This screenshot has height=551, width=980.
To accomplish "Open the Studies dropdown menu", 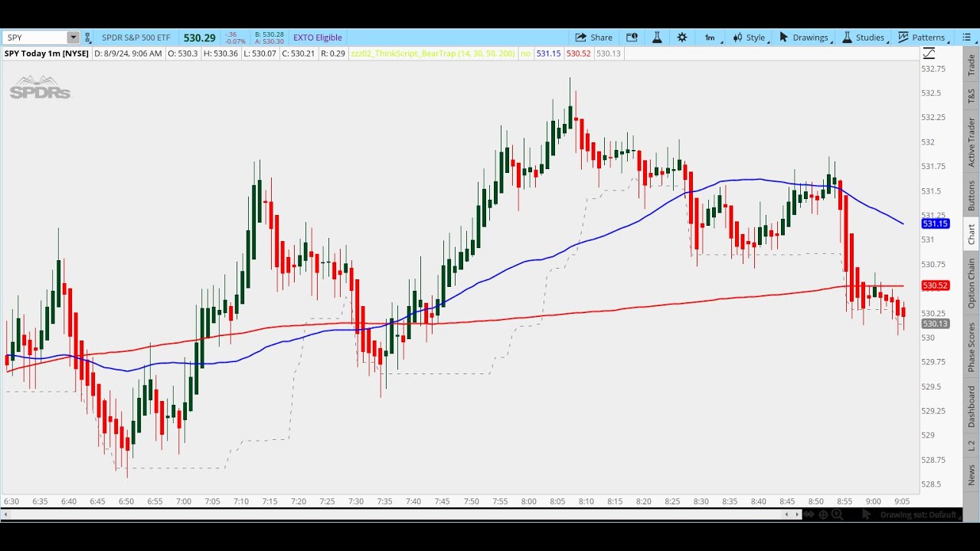I will point(865,37).
